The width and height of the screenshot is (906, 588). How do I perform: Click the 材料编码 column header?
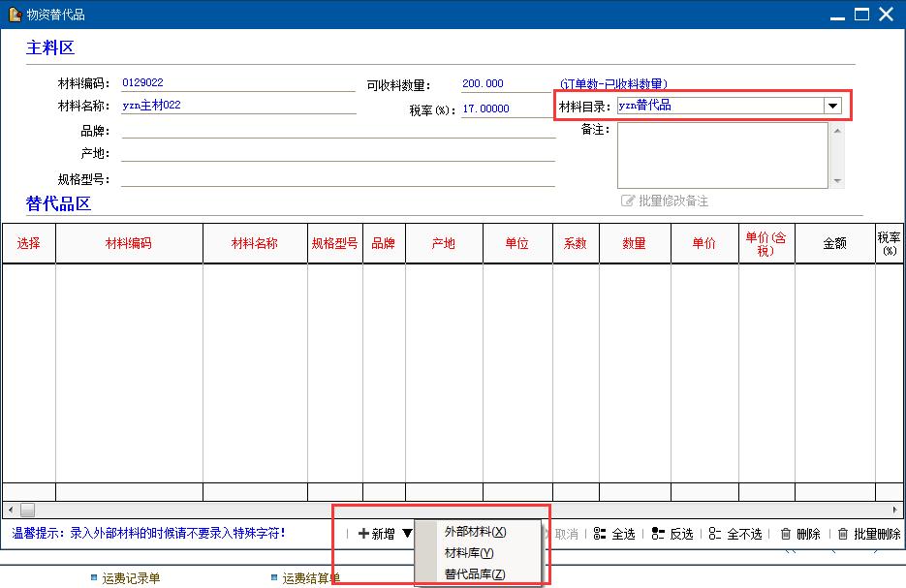pos(129,243)
